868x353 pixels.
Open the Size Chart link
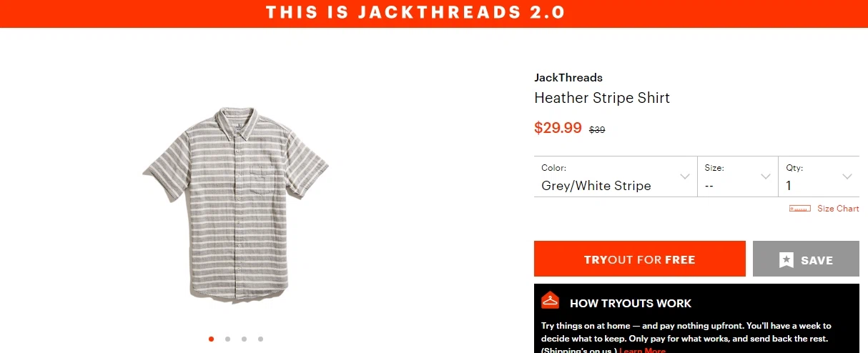(838, 209)
